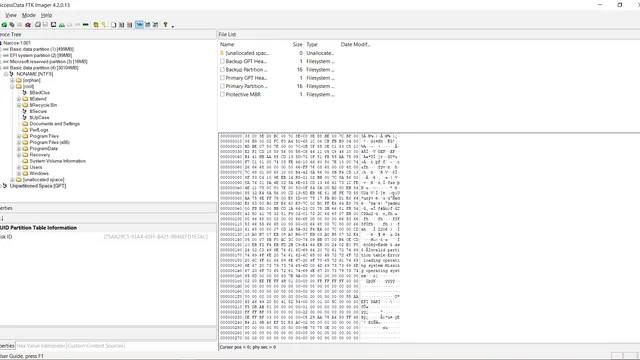Screen dimensions: 640x360
Task: Expand the [unallocated space] tree node
Action: 12,180
